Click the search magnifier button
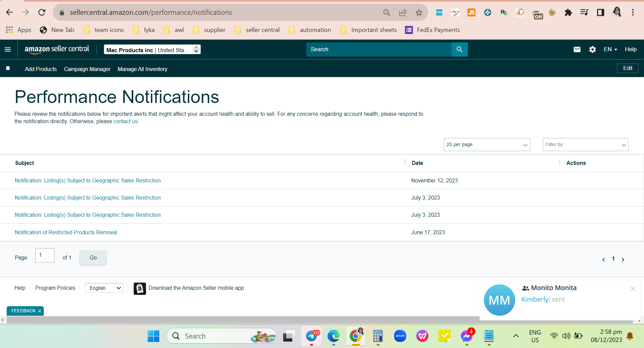This screenshot has height=348, width=644. pos(459,49)
